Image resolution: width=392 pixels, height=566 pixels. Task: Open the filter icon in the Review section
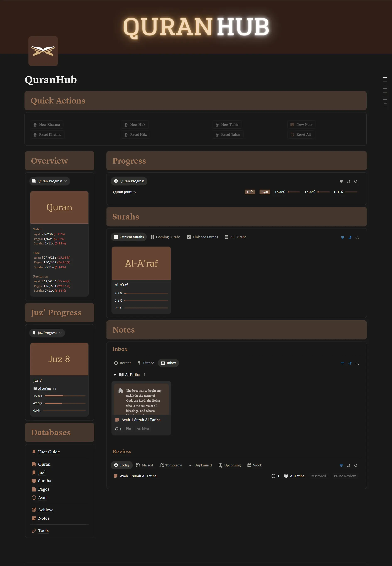(341, 465)
